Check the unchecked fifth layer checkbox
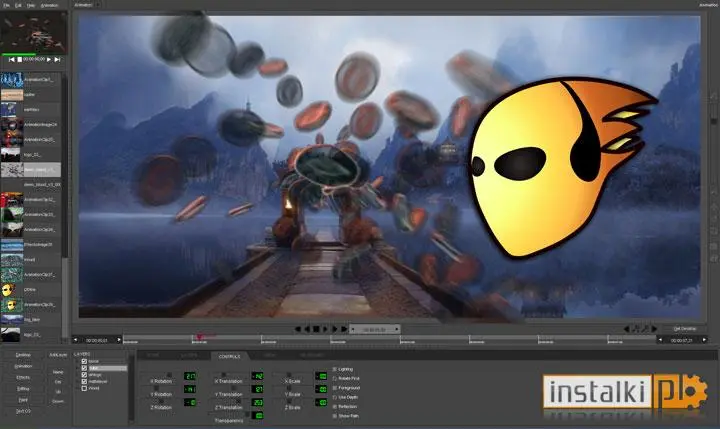Viewport: 720px width, 429px height. [84, 388]
